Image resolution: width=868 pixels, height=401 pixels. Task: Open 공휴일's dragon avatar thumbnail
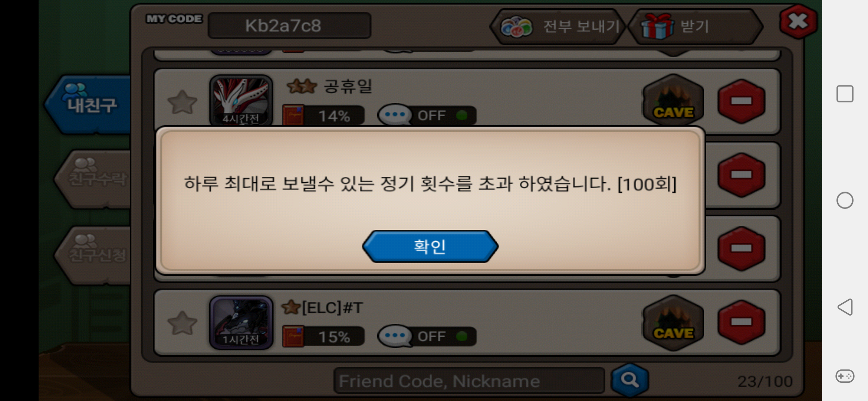(241, 100)
